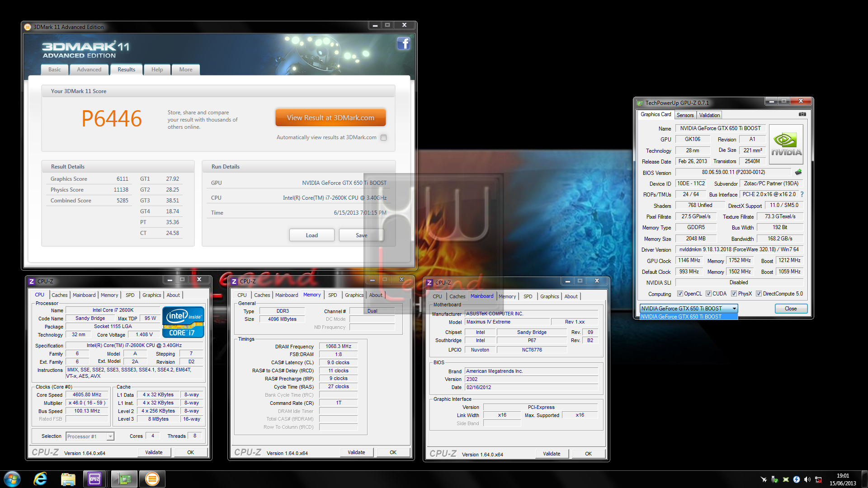The height and width of the screenshot is (488, 868).
Task: Click the left CPU-Z window title icon
Action: tap(32, 281)
